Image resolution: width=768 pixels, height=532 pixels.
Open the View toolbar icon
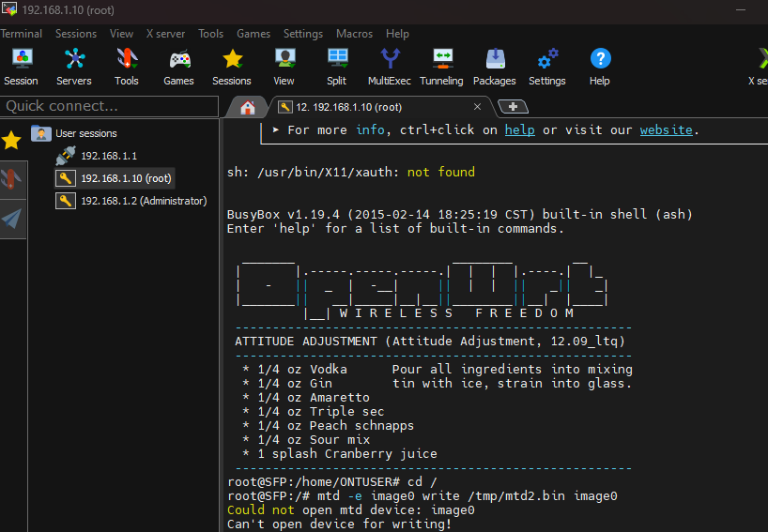point(284,67)
